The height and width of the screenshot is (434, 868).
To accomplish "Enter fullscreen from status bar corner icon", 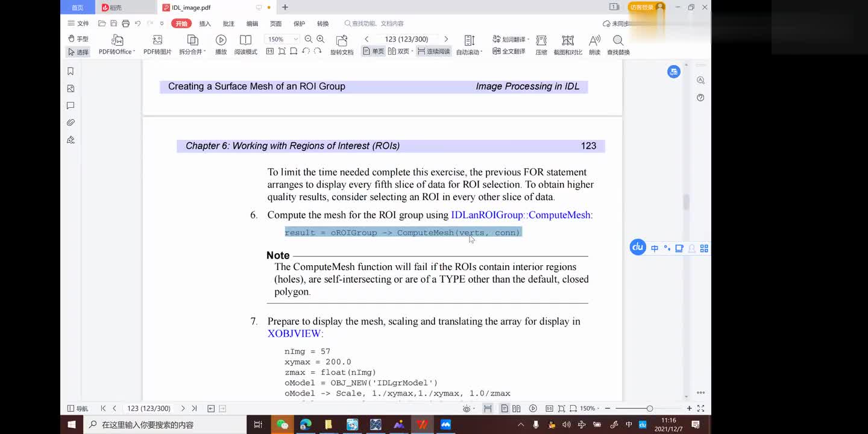I will pos(701,408).
